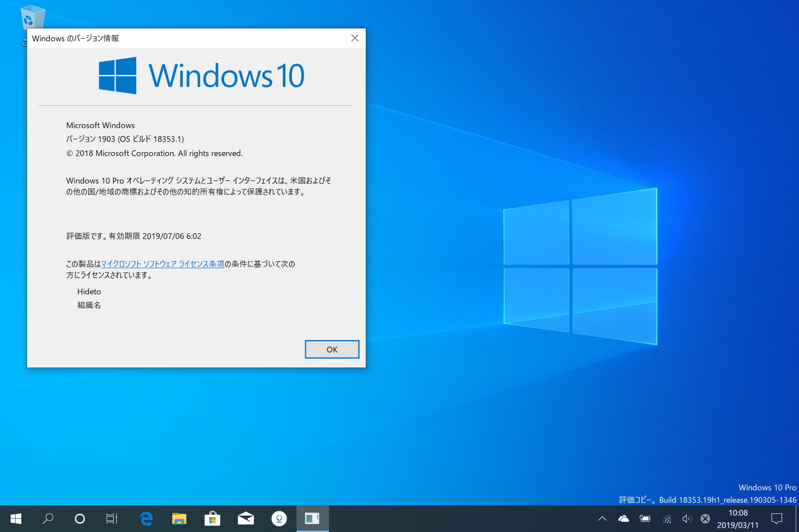Image resolution: width=799 pixels, height=532 pixels.
Task: Open File Explorer from the taskbar
Action: click(179, 518)
